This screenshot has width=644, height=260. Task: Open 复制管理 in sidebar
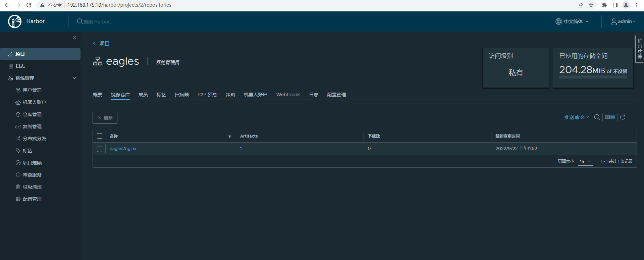tap(32, 126)
